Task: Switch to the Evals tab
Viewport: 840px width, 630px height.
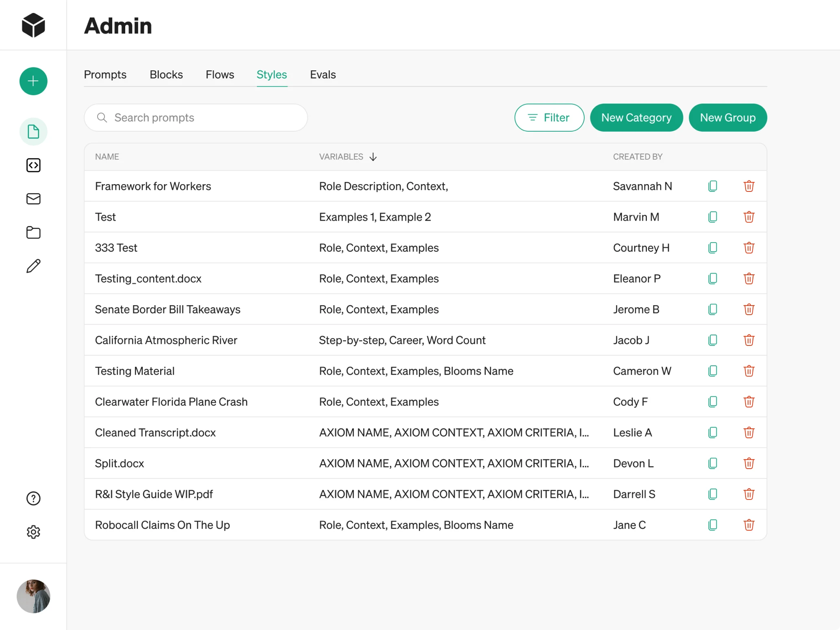Action: 323,75
